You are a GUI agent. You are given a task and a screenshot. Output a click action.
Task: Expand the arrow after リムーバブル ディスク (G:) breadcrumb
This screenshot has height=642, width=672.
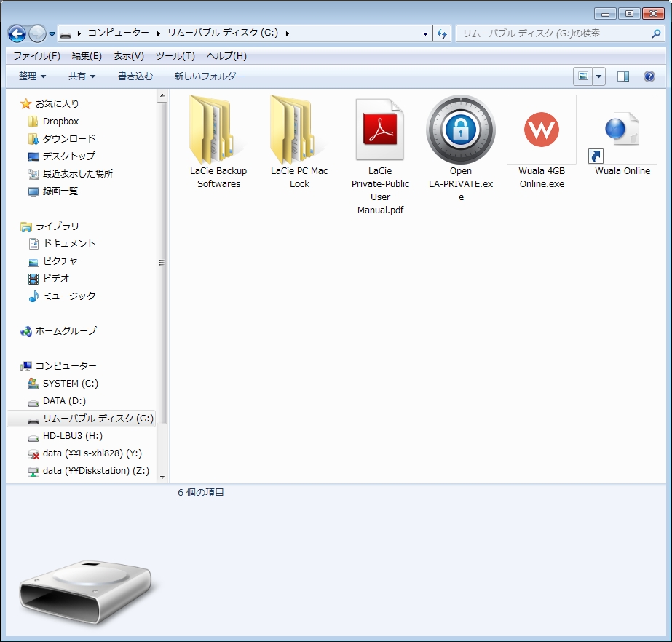point(287,33)
